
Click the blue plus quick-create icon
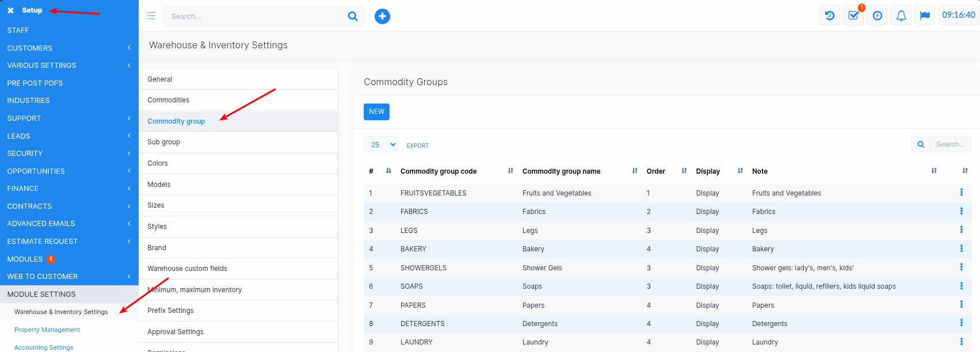[x=382, y=17]
